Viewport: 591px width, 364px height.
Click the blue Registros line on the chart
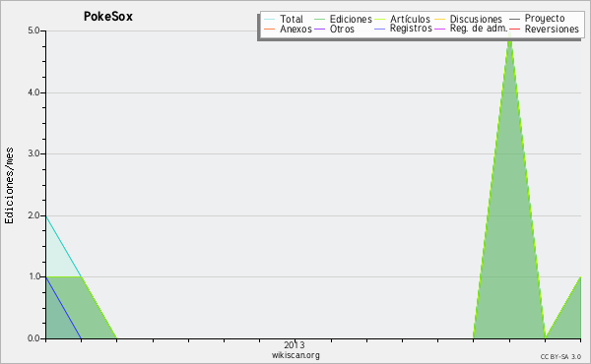click(63, 308)
